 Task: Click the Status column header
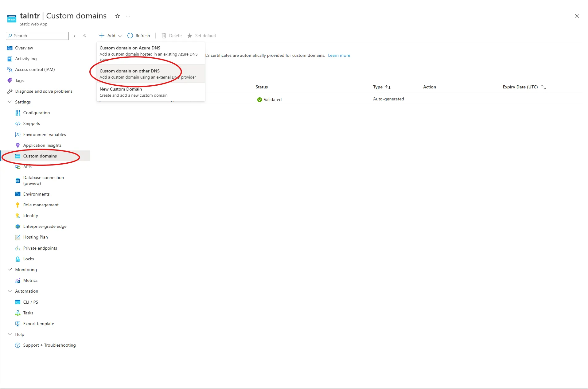pyautogui.click(x=262, y=87)
